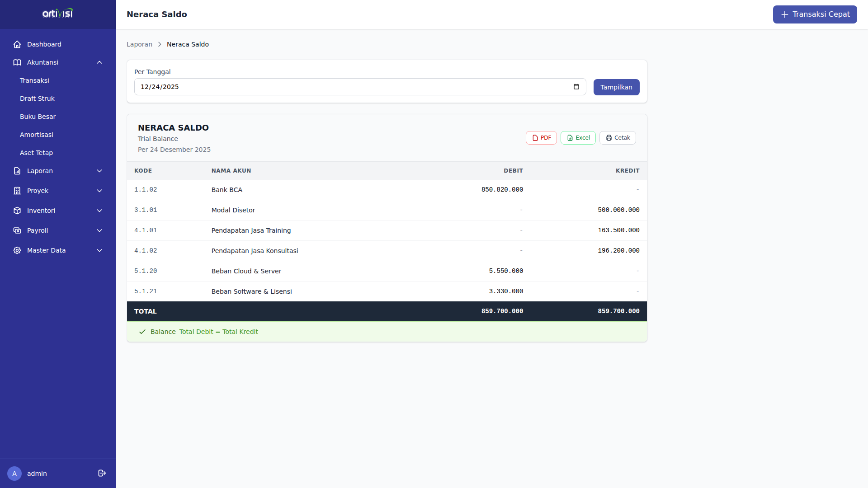Screen dimensions: 868x488
Task: Collapse the Akuntansi menu chevron
Action: (99, 62)
